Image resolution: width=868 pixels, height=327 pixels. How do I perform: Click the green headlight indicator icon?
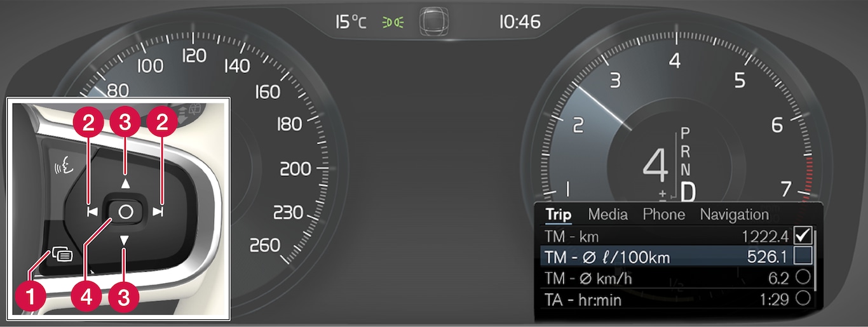[x=393, y=23]
